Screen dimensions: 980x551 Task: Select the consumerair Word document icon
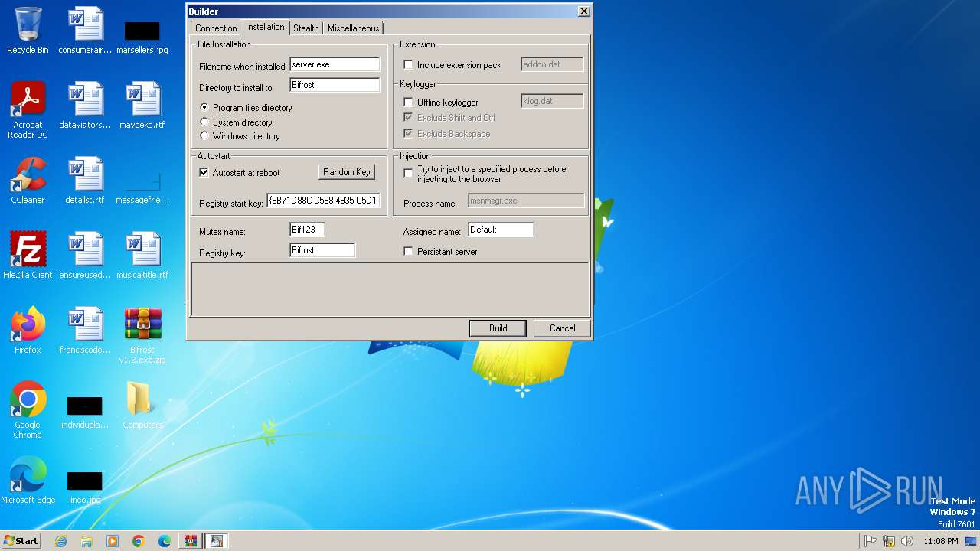click(85, 31)
